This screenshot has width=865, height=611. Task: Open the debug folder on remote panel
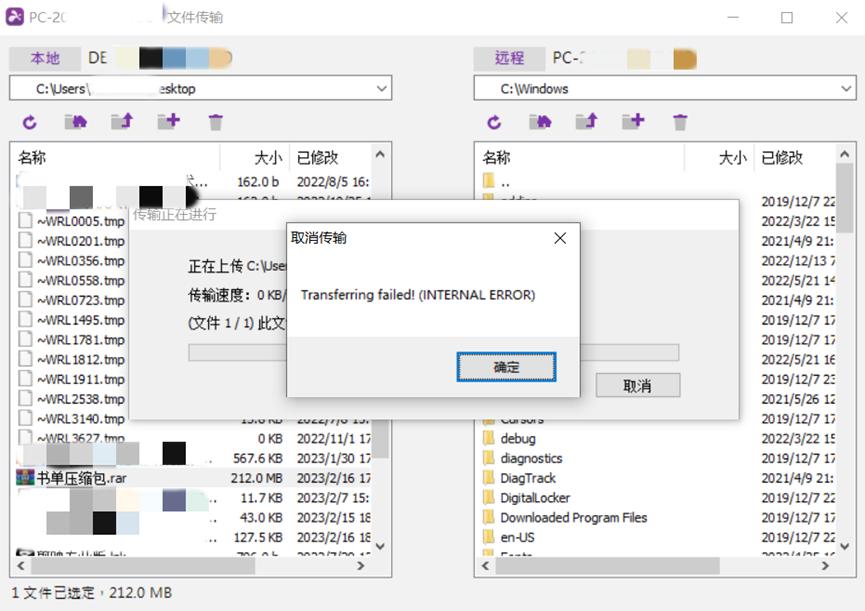point(520,438)
